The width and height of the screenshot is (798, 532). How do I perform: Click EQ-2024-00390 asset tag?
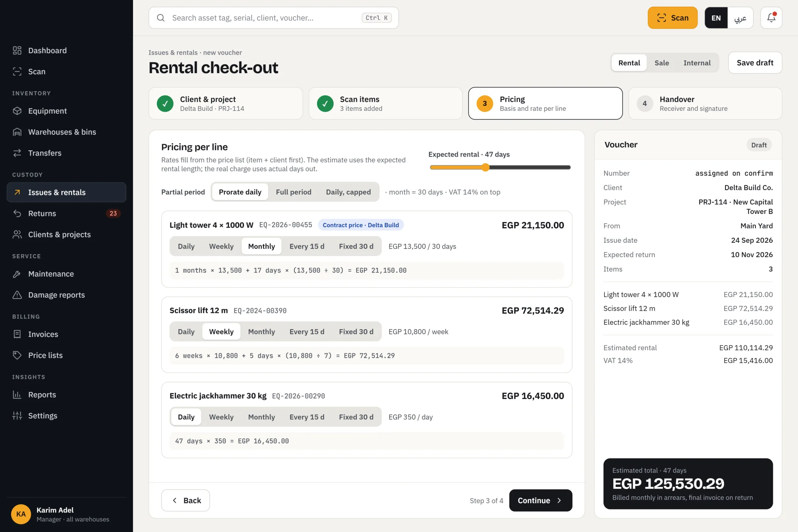pos(260,311)
